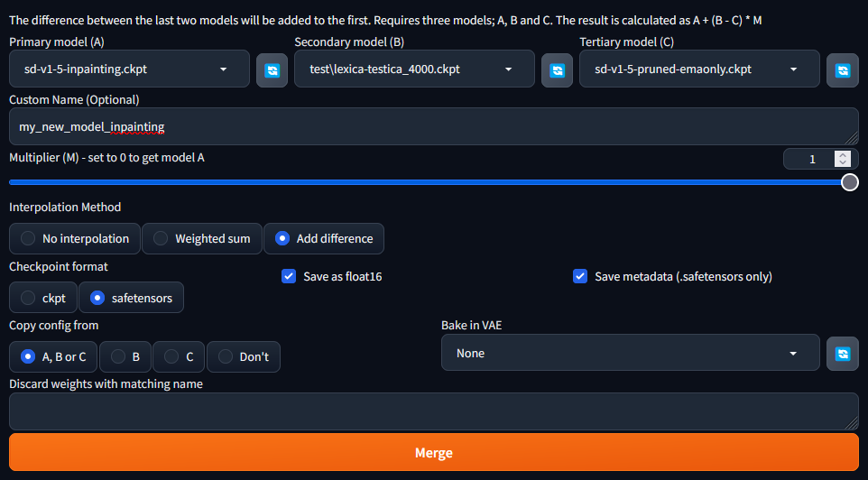The width and height of the screenshot is (868, 480).
Task: Open the Secondary model (B) dropdown
Action: [x=413, y=69]
